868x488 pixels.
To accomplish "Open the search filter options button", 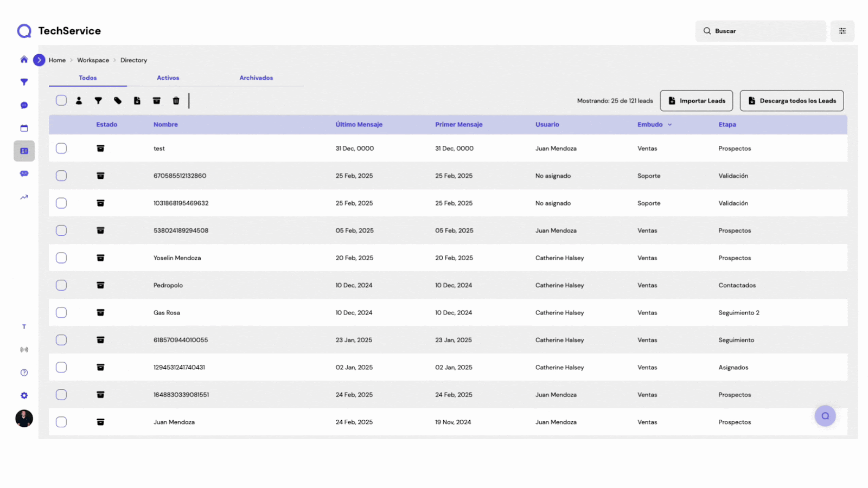I will click(842, 31).
